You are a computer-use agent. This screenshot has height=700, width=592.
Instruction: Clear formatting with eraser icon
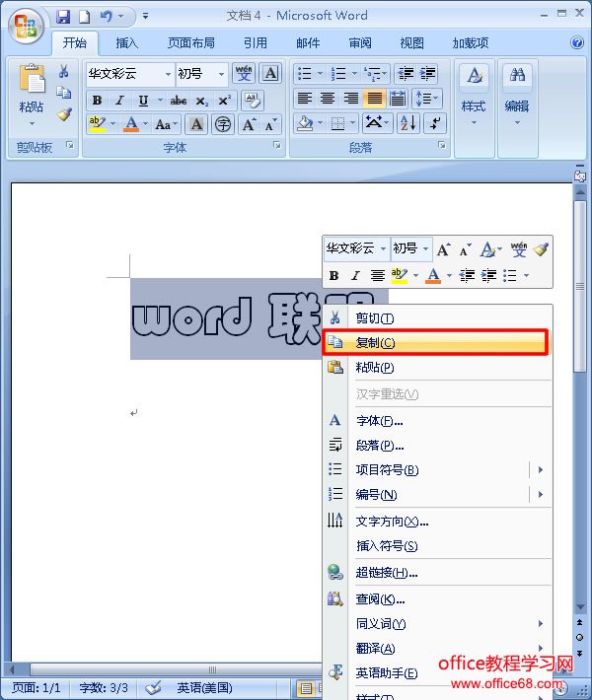(253, 101)
